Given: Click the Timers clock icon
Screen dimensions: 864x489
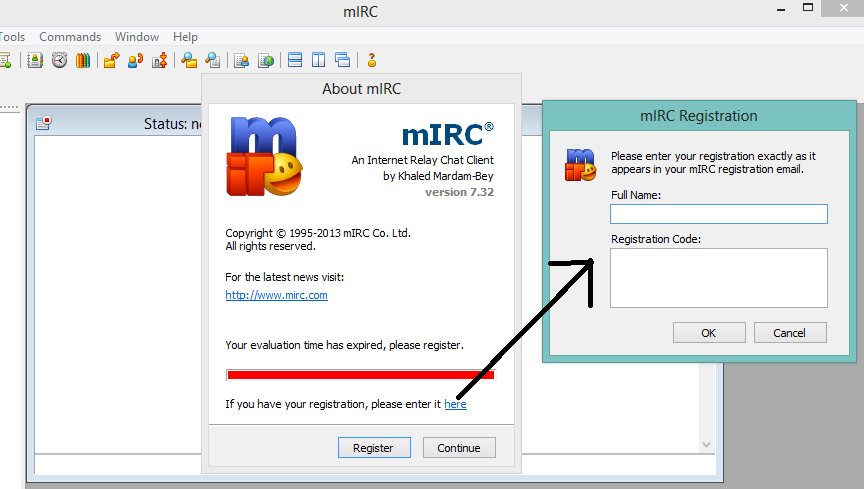Looking at the screenshot, I should [x=59, y=60].
